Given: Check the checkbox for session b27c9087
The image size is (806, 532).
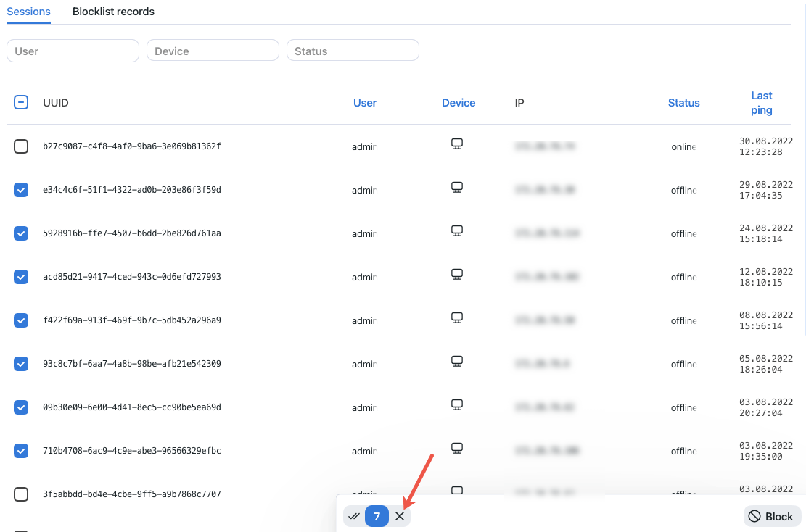Looking at the screenshot, I should 21,146.
